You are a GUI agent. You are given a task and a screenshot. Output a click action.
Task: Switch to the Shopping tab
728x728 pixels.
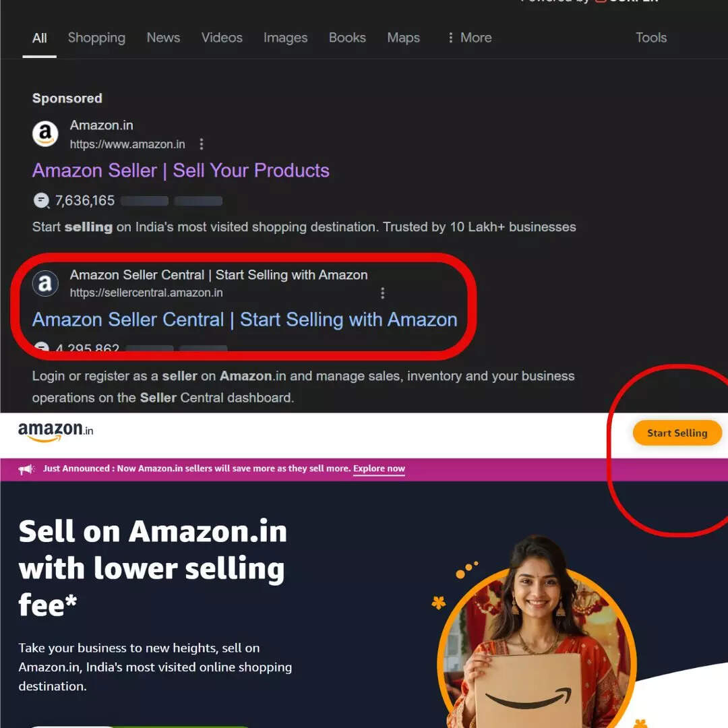[96, 38]
